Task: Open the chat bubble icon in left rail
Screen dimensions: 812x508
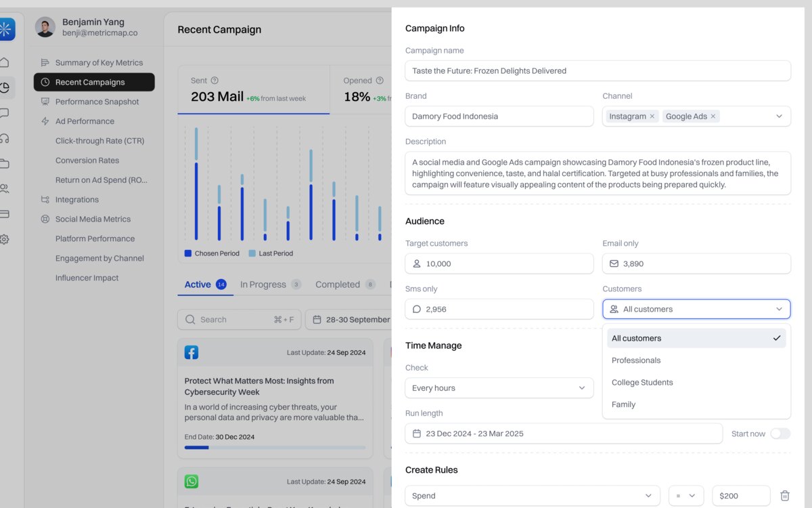Action: coord(5,113)
